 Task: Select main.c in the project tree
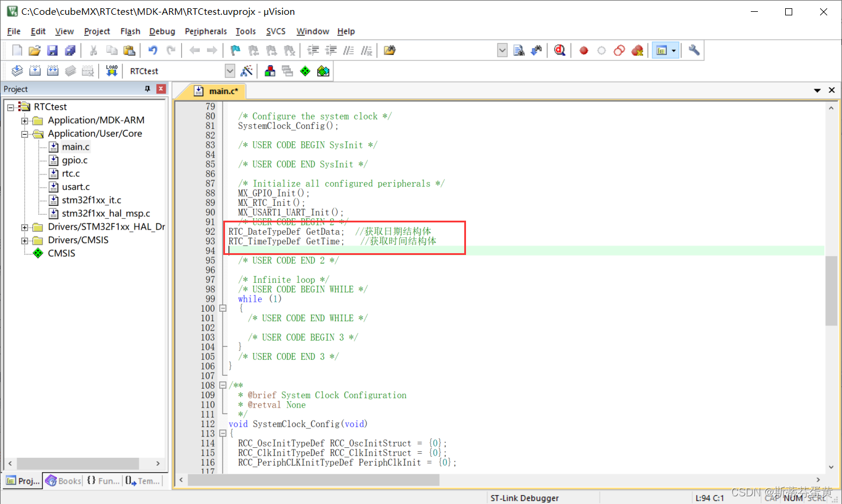point(76,147)
